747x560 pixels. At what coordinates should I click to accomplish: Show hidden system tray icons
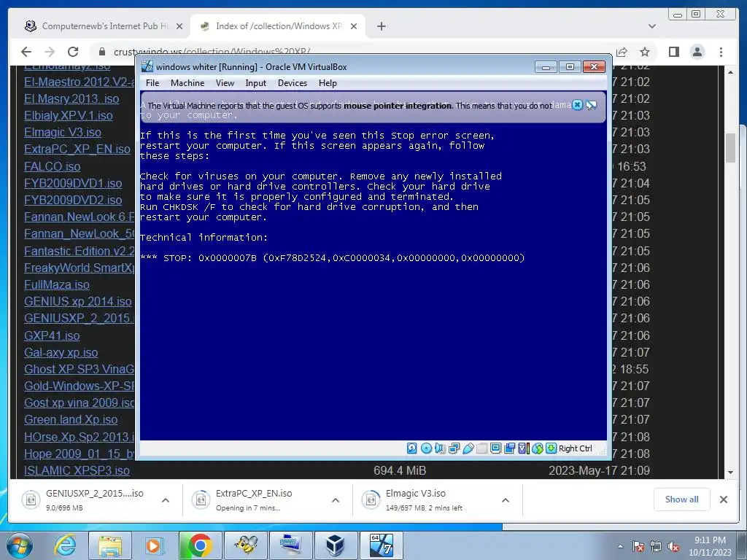(x=620, y=546)
